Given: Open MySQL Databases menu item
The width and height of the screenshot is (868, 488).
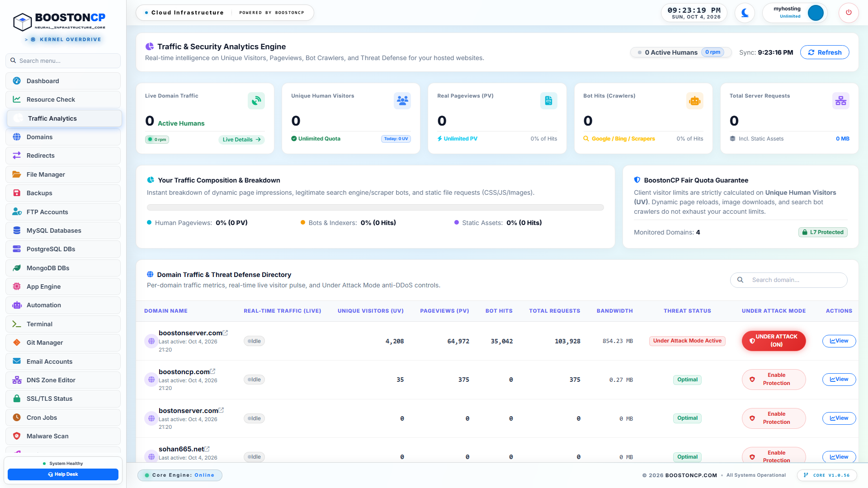Looking at the screenshot, I should point(63,230).
